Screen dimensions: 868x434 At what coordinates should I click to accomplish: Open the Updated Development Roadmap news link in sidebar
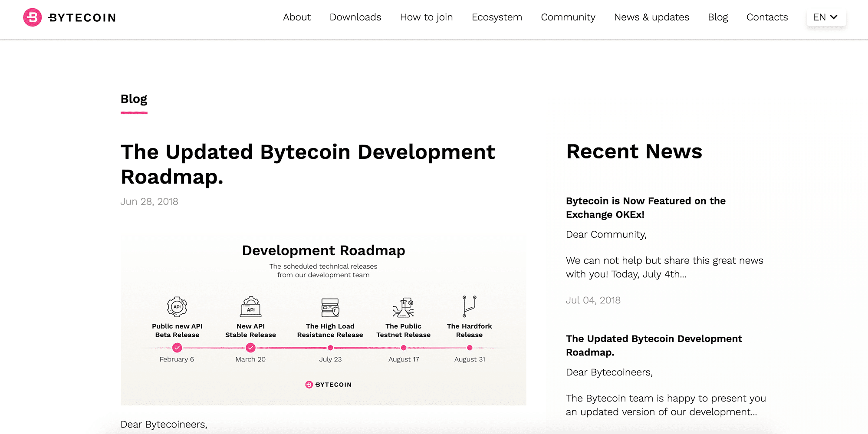(654, 345)
